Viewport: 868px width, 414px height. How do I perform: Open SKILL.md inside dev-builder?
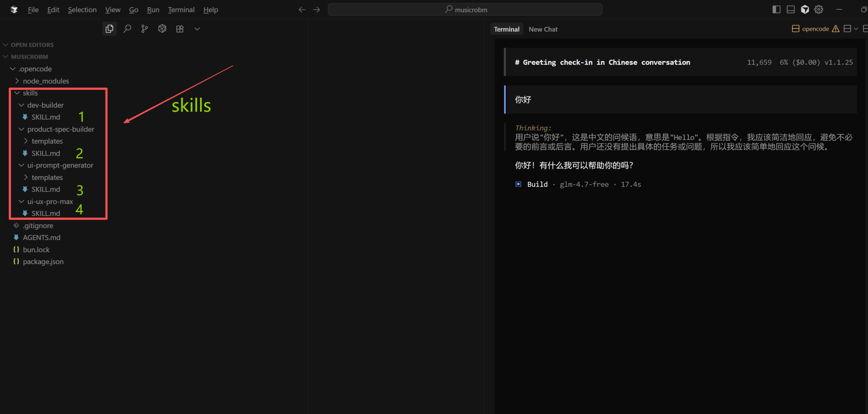coord(45,117)
